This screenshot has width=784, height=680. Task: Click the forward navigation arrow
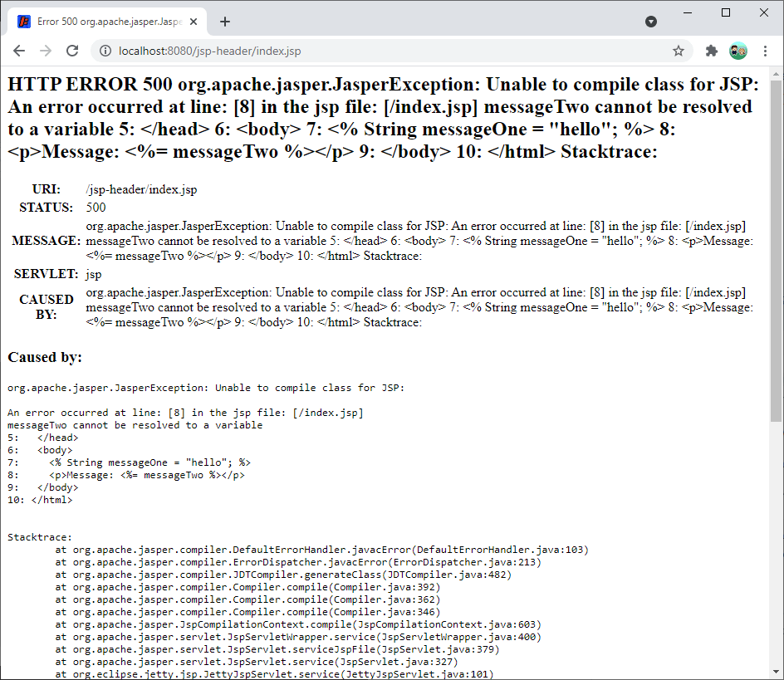click(46, 51)
